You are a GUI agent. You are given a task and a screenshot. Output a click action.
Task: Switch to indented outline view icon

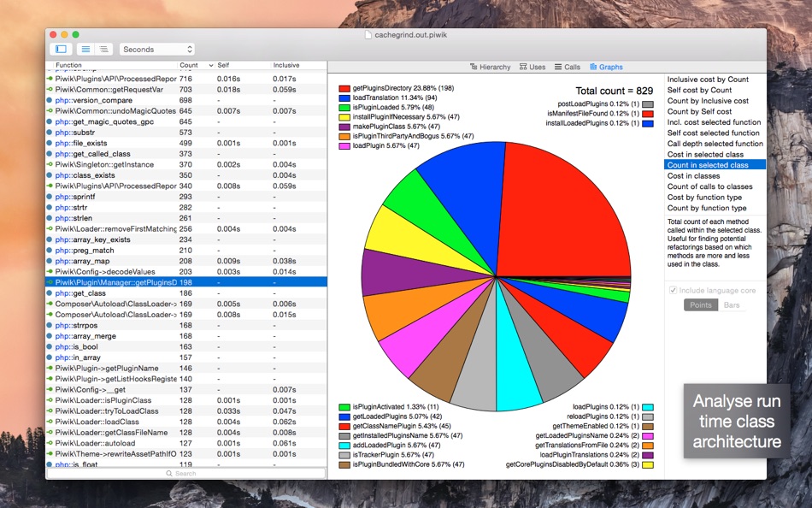(104, 50)
